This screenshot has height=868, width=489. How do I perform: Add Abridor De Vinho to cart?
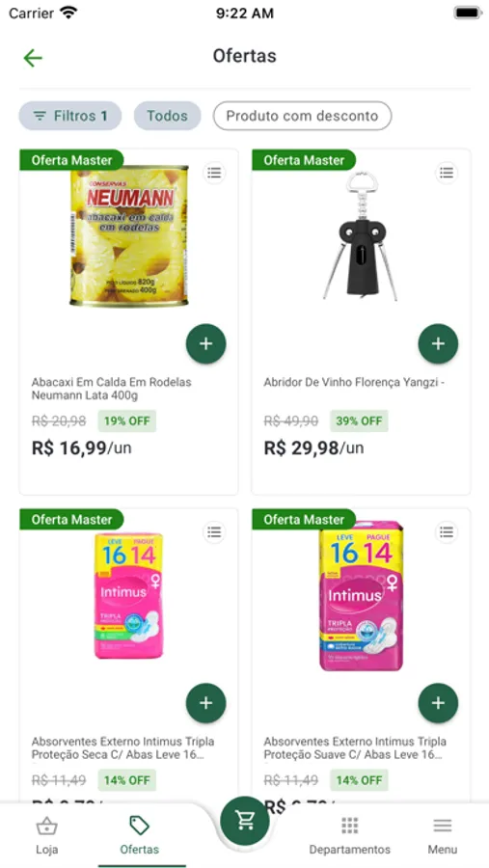pos(438,343)
